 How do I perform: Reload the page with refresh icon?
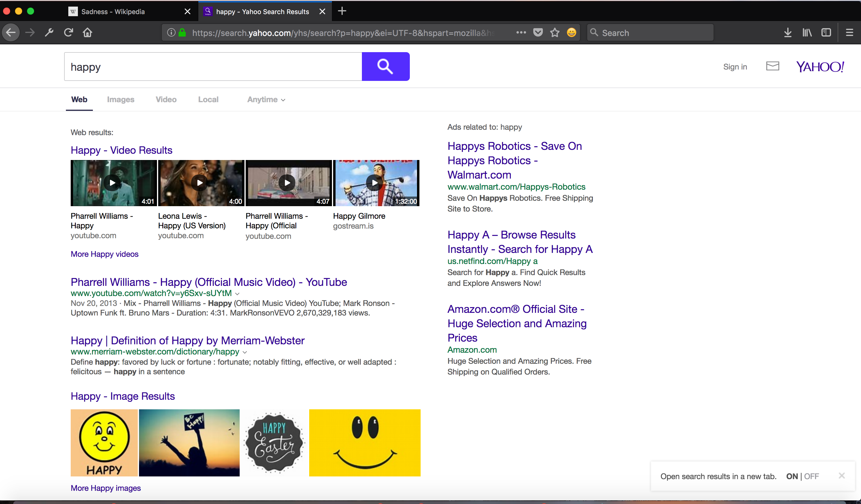point(69,32)
